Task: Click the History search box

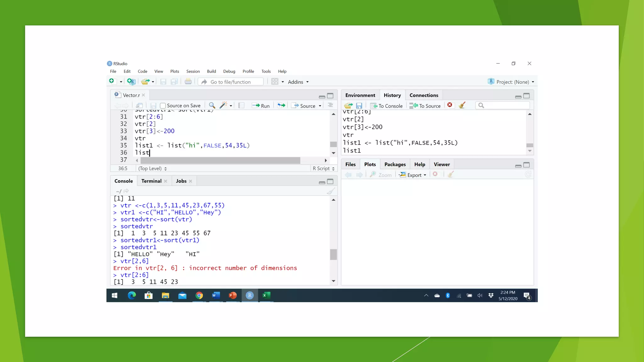Action: pyautogui.click(x=502, y=105)
